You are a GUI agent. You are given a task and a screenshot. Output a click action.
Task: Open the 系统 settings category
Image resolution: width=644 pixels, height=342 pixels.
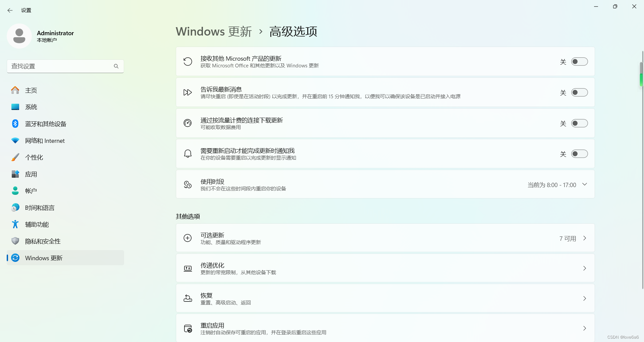65,107
